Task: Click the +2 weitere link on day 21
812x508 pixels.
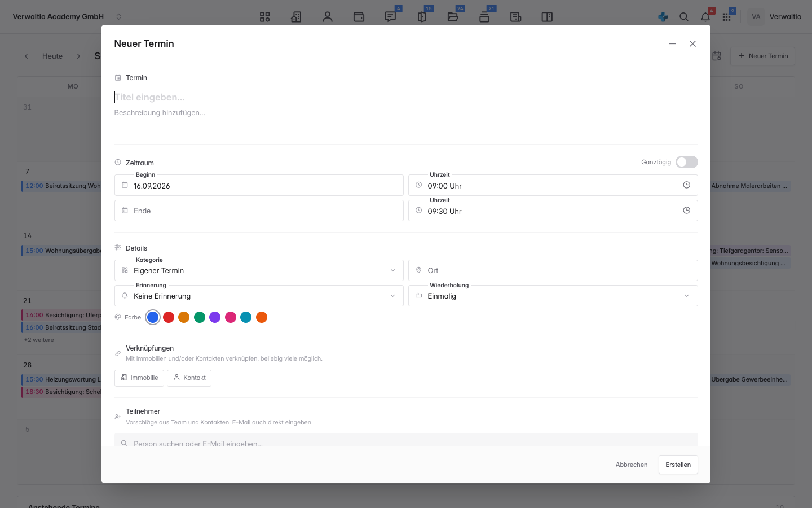Action: tap(39, 340)
